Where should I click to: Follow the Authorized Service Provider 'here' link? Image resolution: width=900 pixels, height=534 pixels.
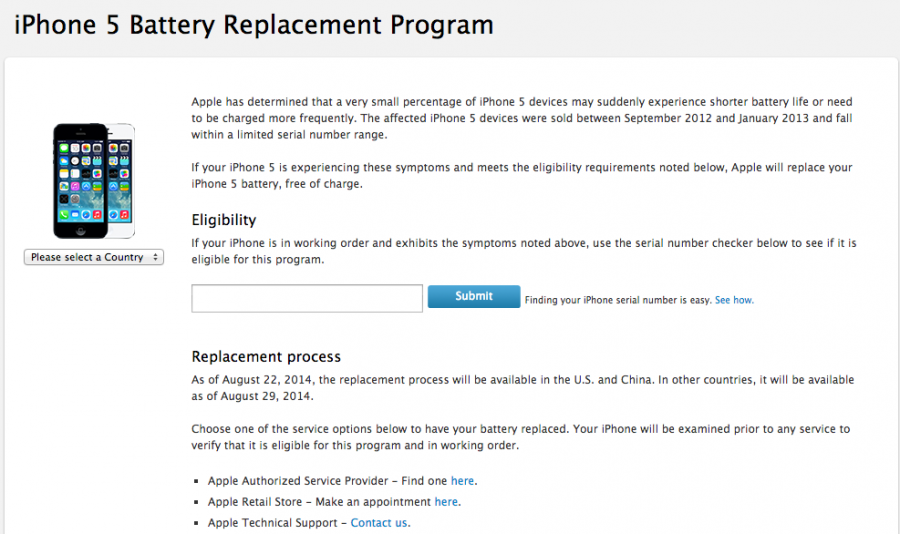point(463,481)
